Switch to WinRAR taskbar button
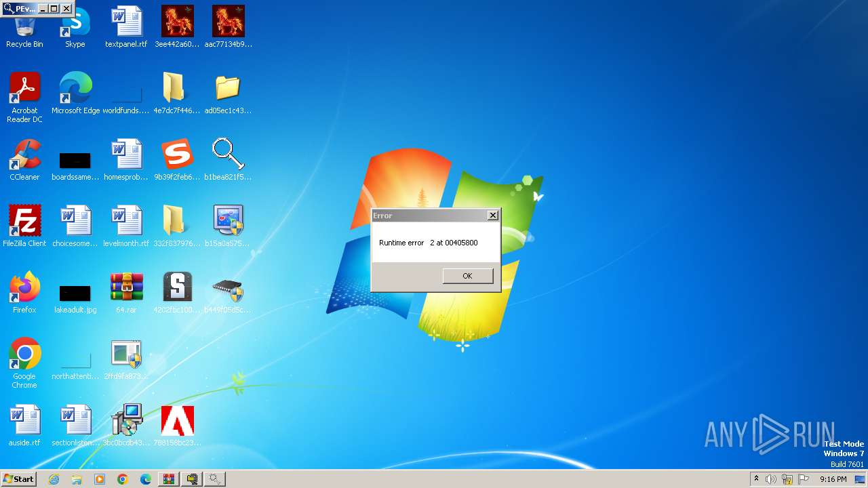The image size is (868, 488). click(x=168, y=479)
